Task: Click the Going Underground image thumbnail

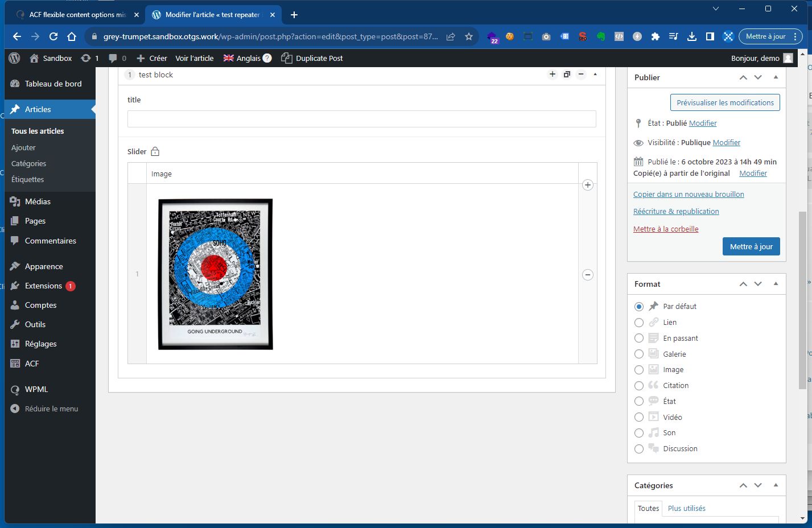Action: coord(216,274)
